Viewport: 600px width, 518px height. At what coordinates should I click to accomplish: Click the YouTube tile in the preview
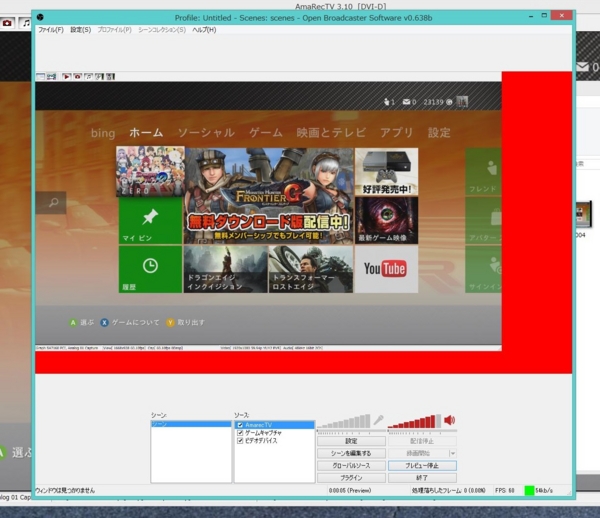coord(386,269)
